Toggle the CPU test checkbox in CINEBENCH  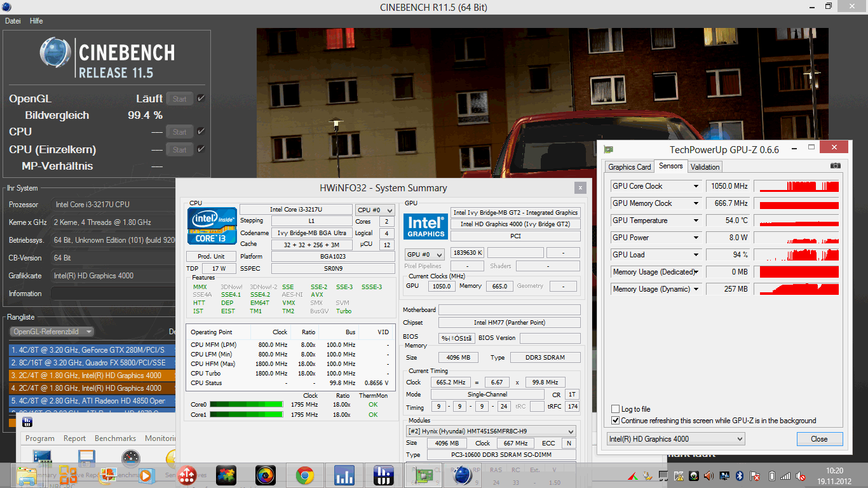point(201,132)
